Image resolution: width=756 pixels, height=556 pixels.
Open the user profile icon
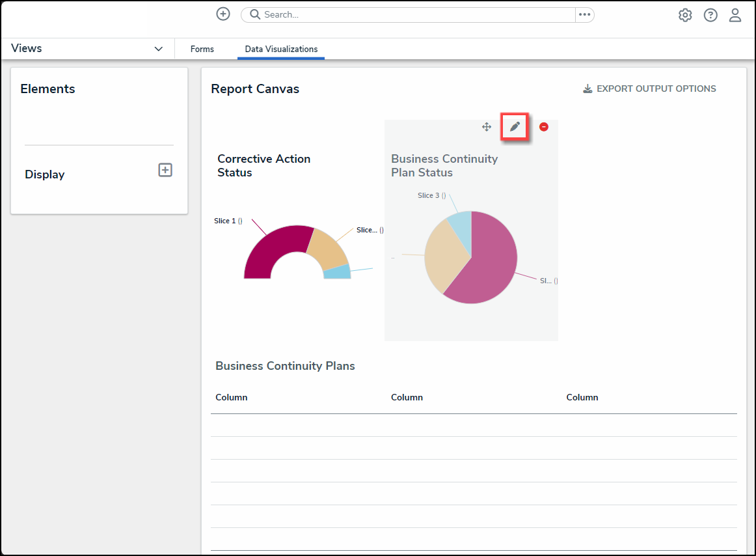tap(735, 15)
